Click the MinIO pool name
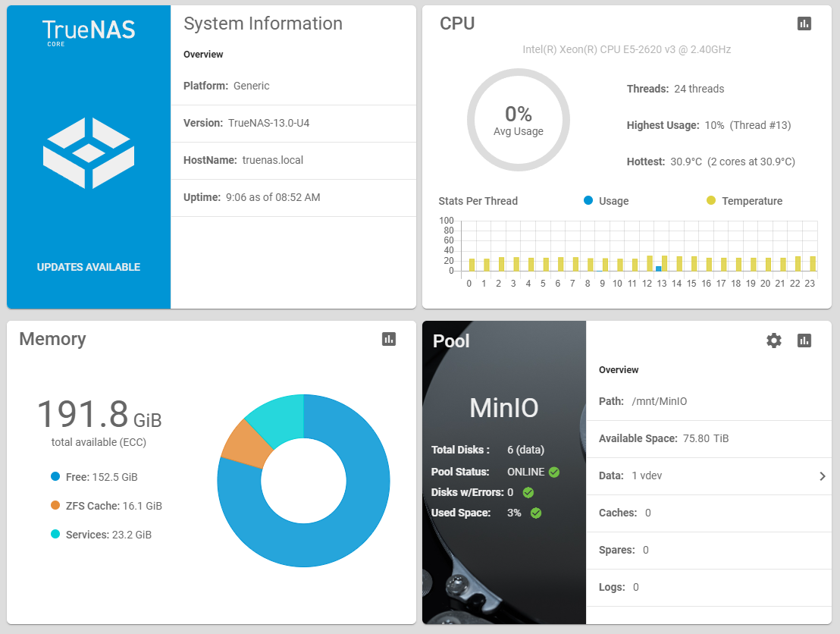Screen dimensions: 840x634 tap(503, 408)
